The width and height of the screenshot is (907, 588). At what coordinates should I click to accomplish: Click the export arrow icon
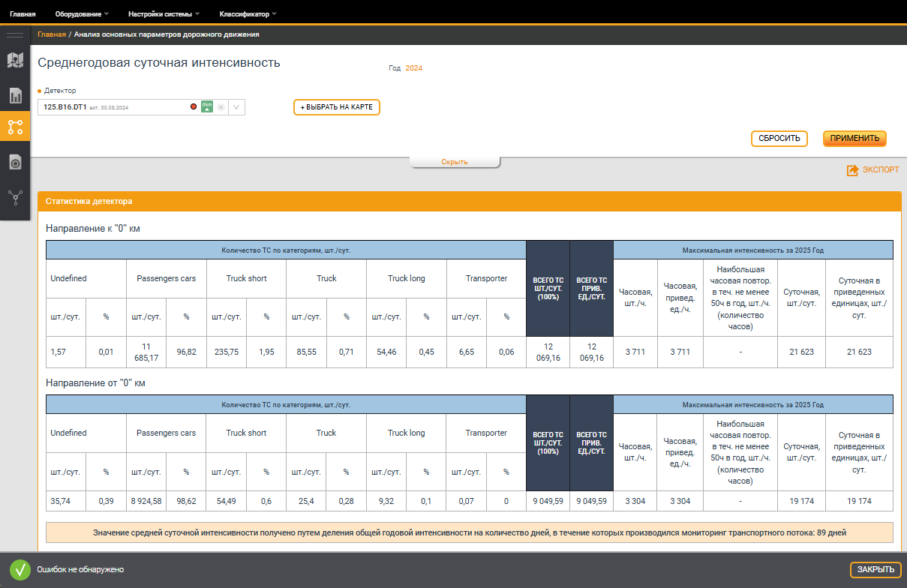[x=852, y=170]
